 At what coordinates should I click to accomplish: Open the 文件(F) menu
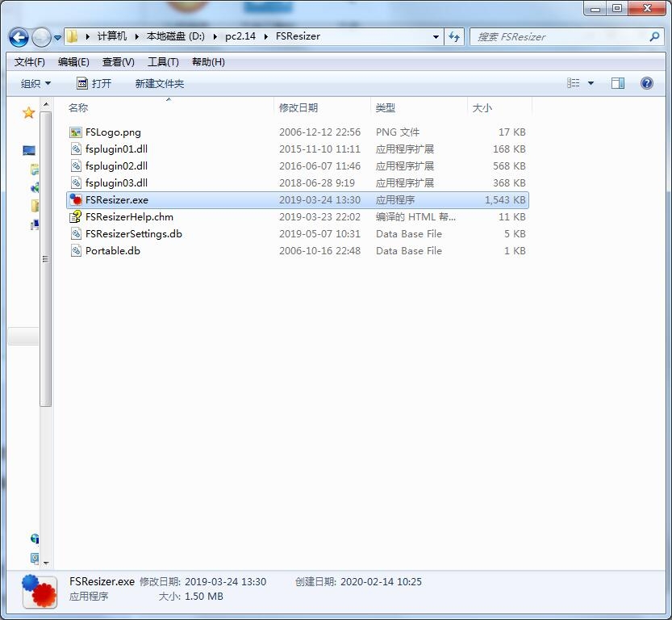pyautogui.click(x=30, y=62)
